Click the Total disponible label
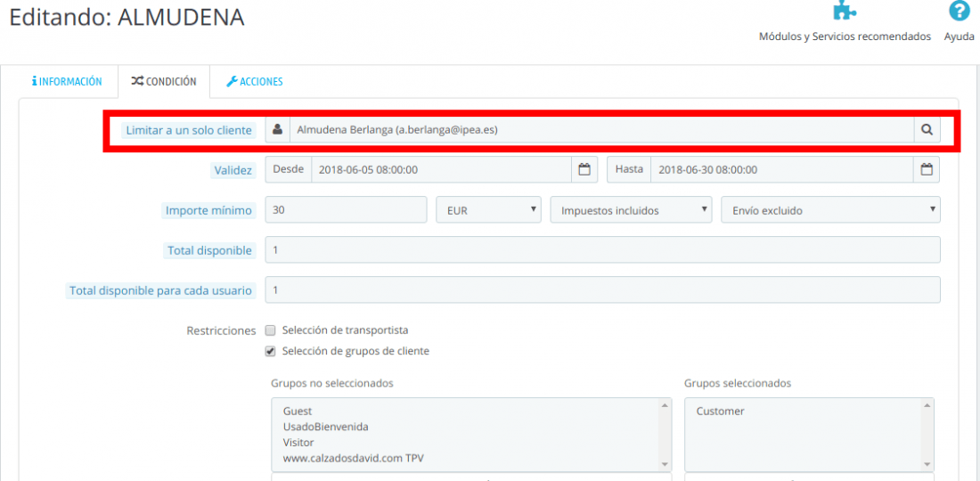 210,251
